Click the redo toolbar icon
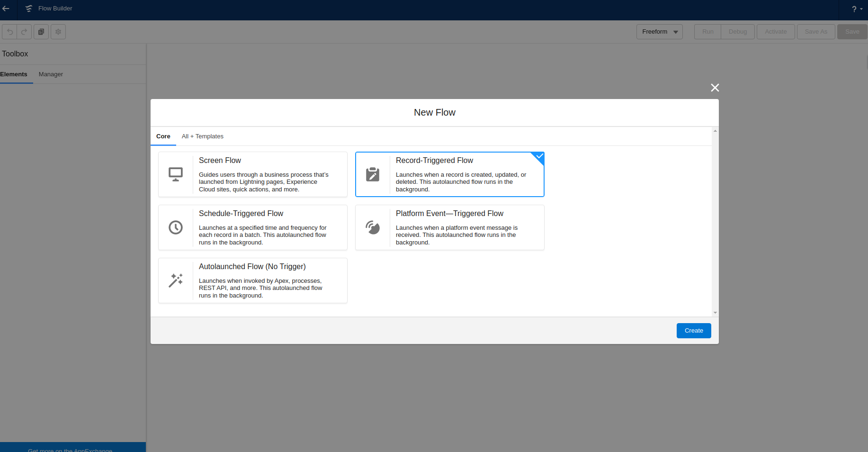This screenshot has height=452, width=868. (x=24, y=32)
